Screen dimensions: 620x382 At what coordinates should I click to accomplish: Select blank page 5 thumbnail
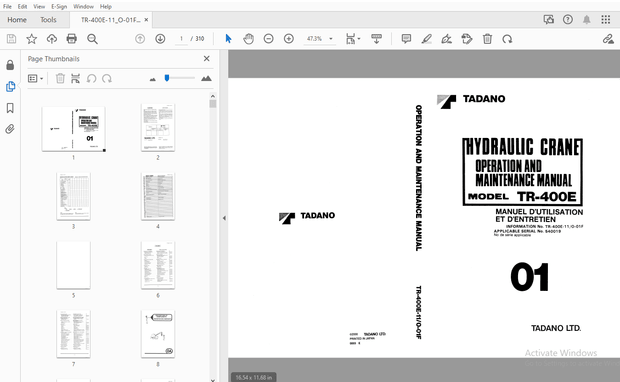tap(74, 265)
